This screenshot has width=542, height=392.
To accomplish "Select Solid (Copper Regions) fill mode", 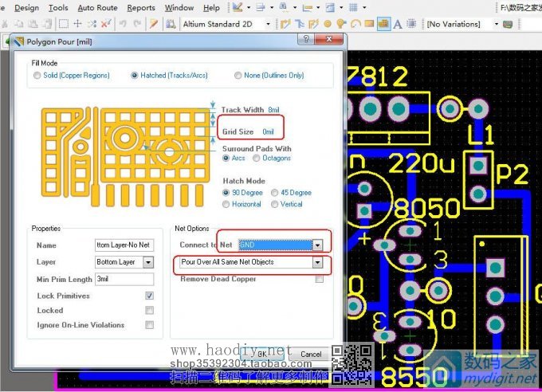I will tap(37, 76).
